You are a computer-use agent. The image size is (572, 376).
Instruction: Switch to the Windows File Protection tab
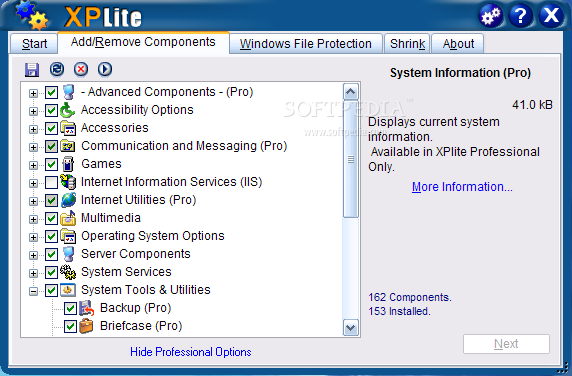306,44
